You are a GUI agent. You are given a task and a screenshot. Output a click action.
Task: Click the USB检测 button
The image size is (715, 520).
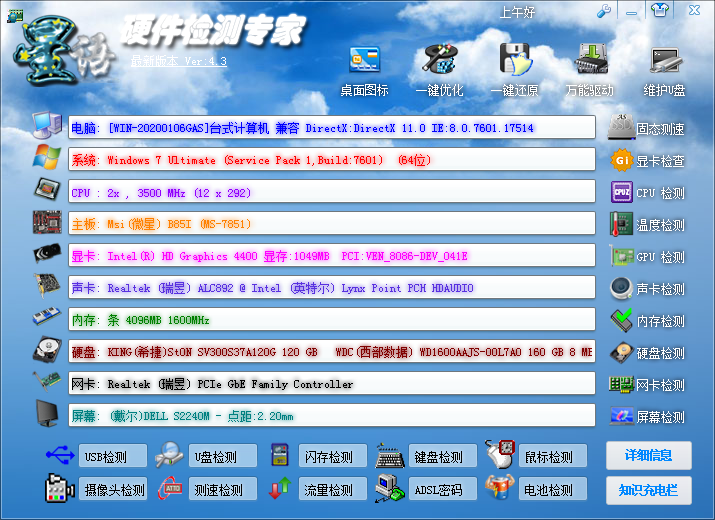[x=113, y=456]
